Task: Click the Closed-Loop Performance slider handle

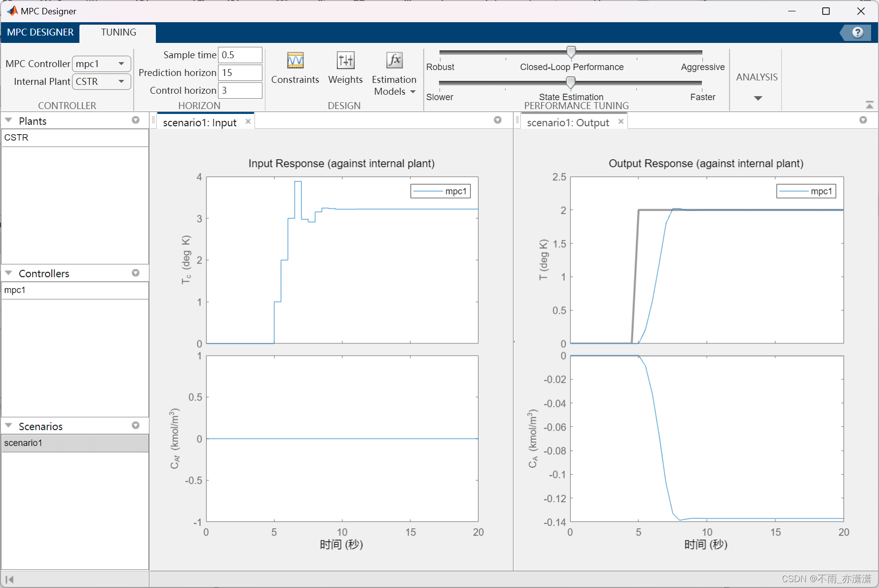Action: [x=571, y=51]
